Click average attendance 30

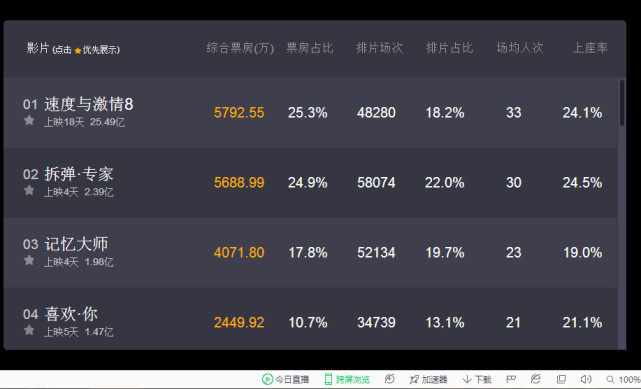[x=513, y=182]
